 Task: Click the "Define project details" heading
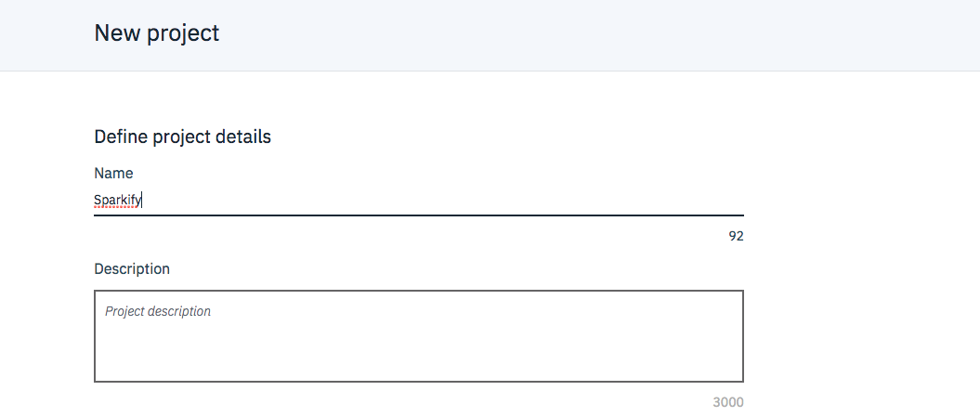[x=183, y=137]
